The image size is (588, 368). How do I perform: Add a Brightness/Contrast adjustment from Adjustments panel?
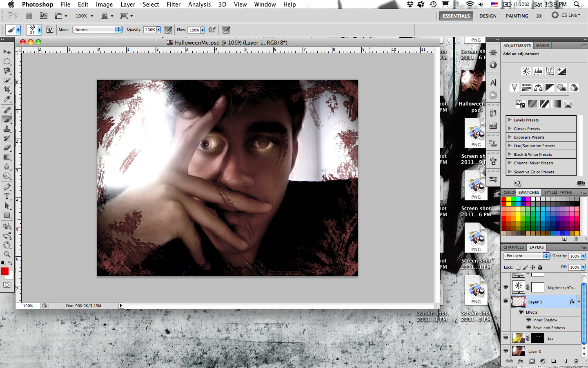pyautogui.click(x=526, y=71)
